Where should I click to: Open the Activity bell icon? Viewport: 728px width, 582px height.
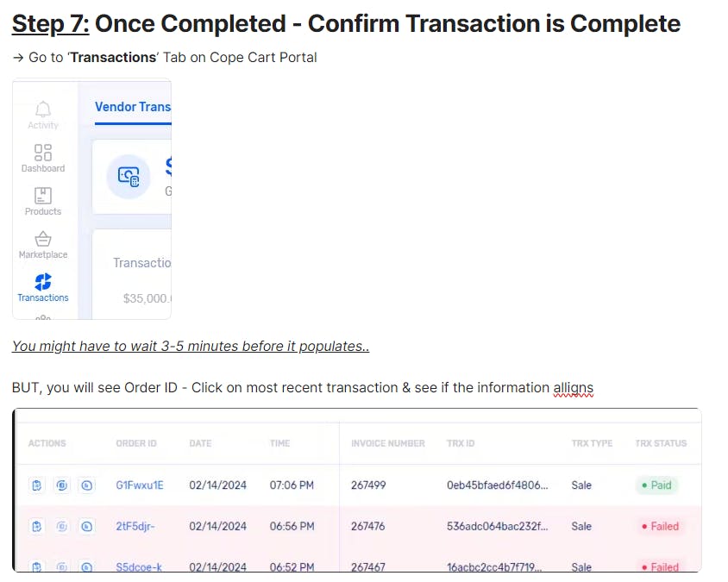[43, 110]
